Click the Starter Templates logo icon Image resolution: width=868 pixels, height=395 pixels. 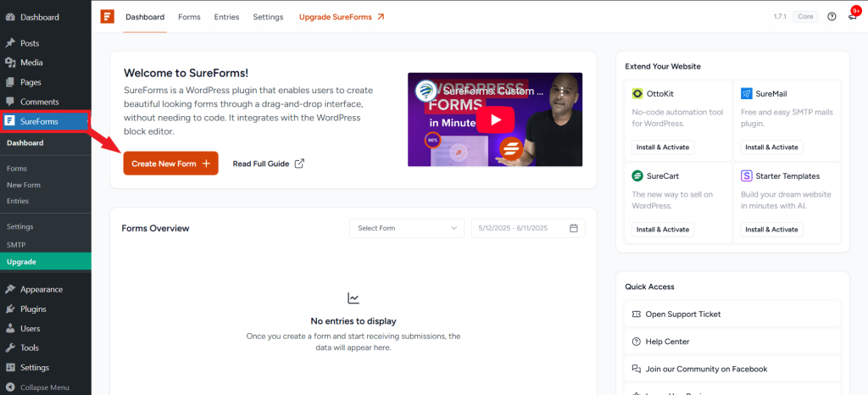click(x=746, y=176)
